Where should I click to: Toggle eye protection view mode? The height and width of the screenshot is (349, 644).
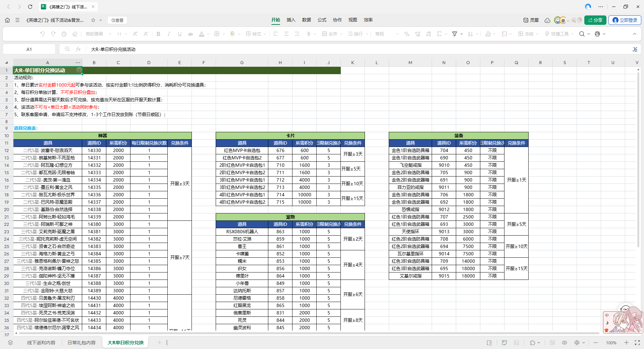[565, 343]
